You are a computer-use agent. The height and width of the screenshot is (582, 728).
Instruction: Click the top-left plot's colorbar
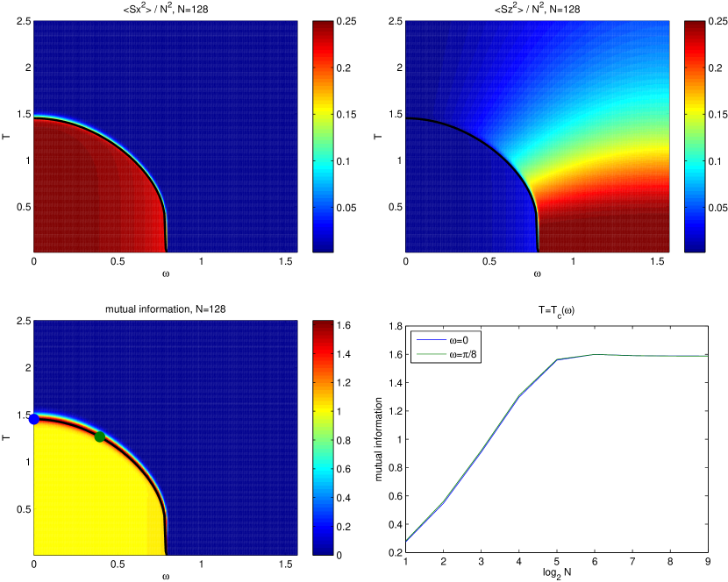tap(322, 137)
